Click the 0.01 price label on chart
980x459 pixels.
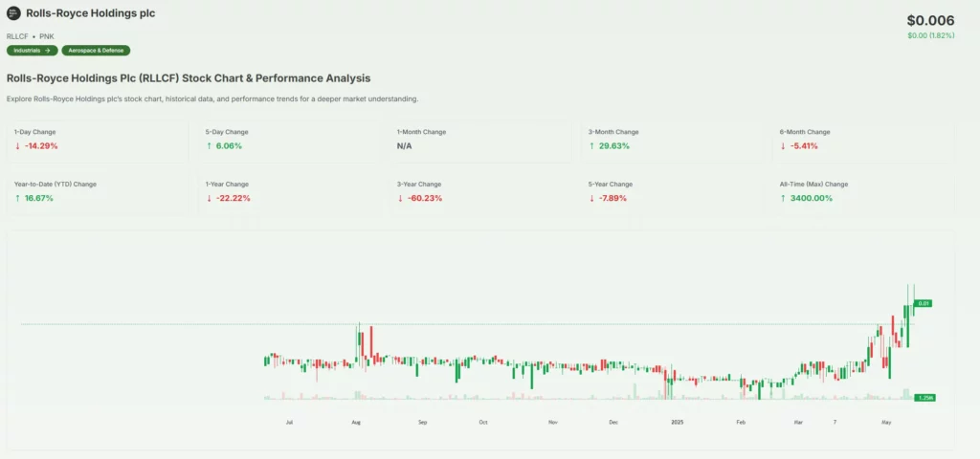(x=924, y=303)
